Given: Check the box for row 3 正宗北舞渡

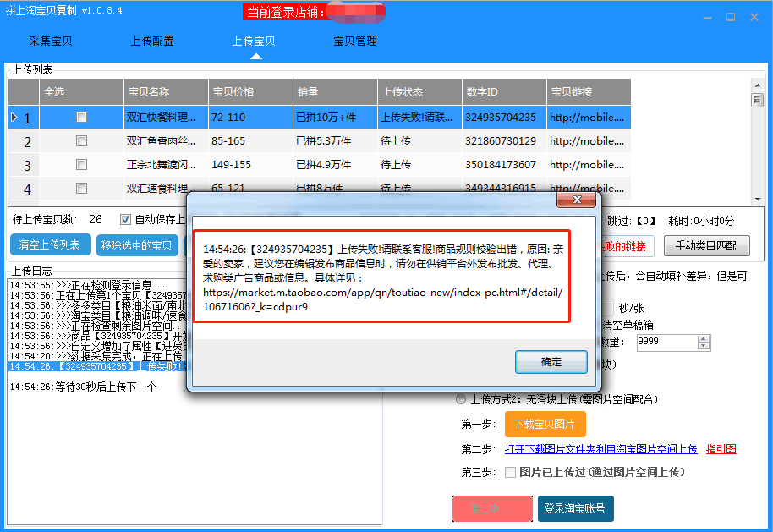Looking at the screenshot, I should 81,165.
